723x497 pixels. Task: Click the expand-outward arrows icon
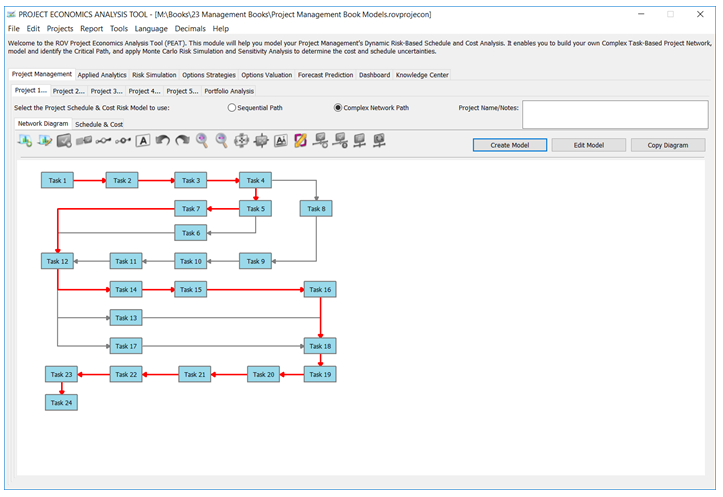(241, 140)
